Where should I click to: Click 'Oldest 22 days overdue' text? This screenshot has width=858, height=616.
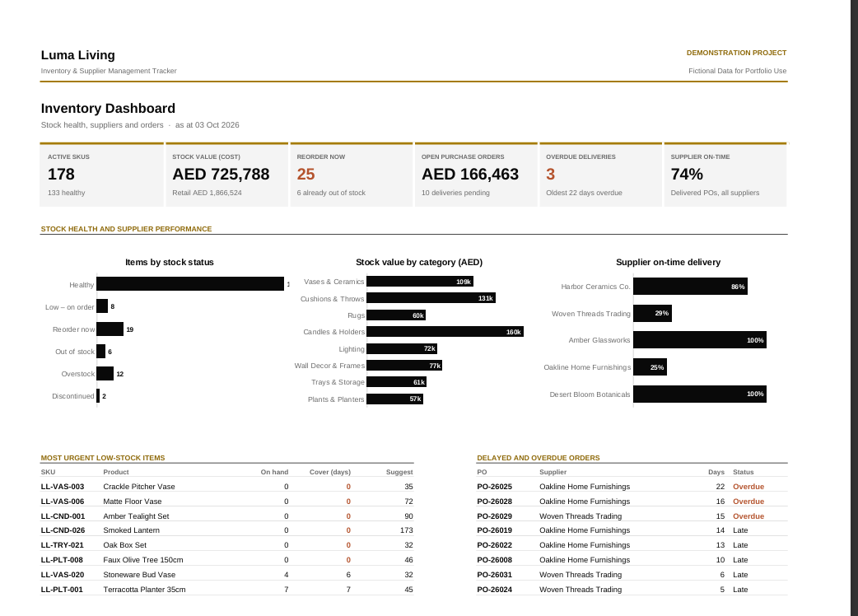(584, 193)
